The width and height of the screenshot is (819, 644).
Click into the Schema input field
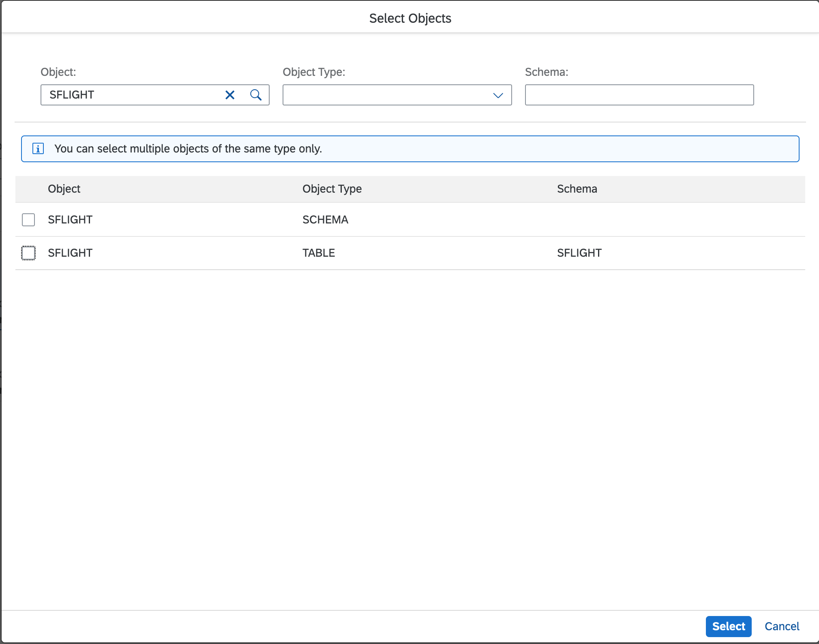[639, 95]
